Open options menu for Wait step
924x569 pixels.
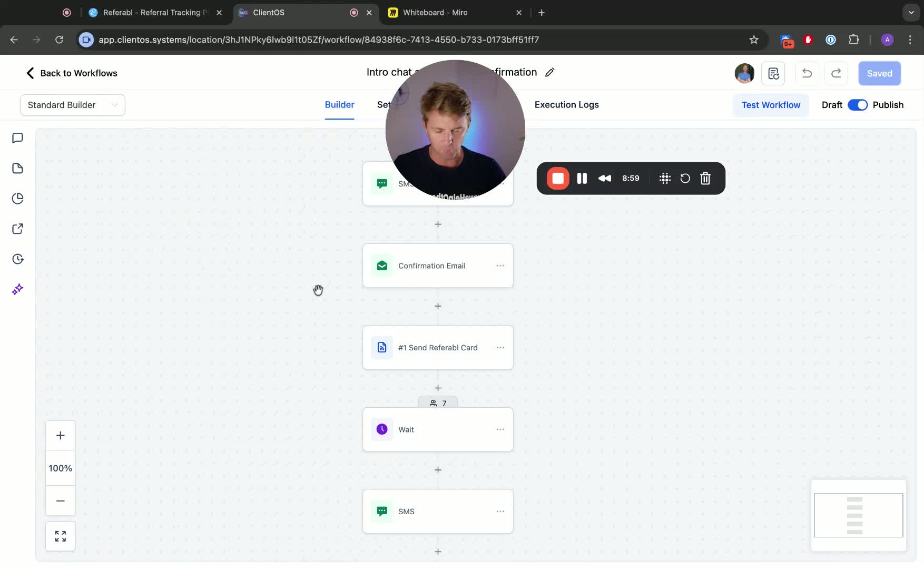pos(500,430)
